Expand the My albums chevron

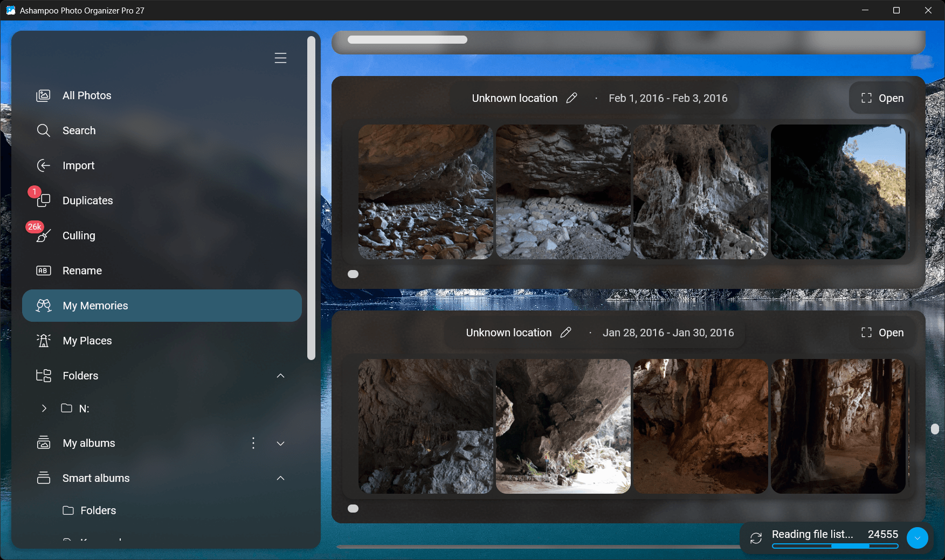[280, 444]
